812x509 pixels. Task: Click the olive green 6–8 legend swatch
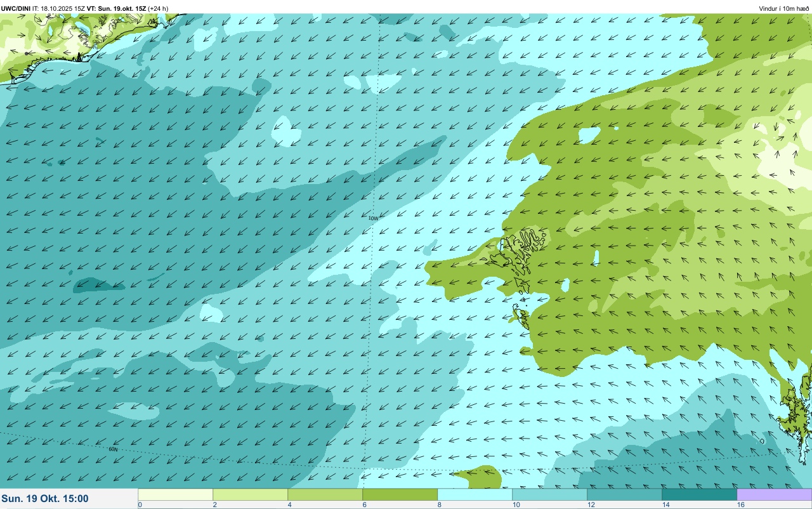(x=400, y=494)
